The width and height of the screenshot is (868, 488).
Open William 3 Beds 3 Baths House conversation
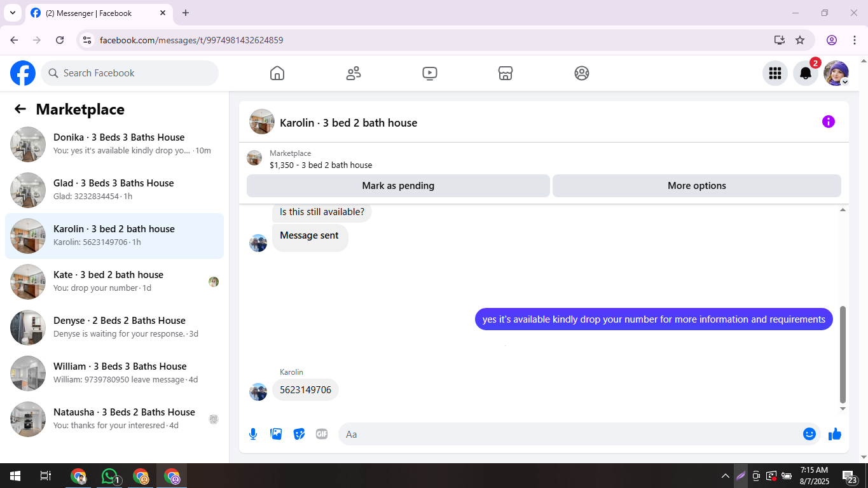[114, 373]
